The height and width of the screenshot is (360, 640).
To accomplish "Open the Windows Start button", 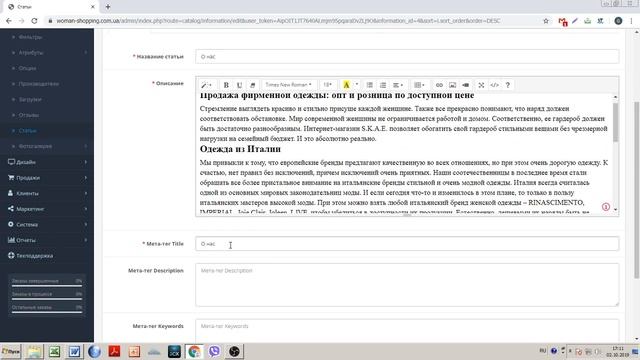I will click(11, 351).
